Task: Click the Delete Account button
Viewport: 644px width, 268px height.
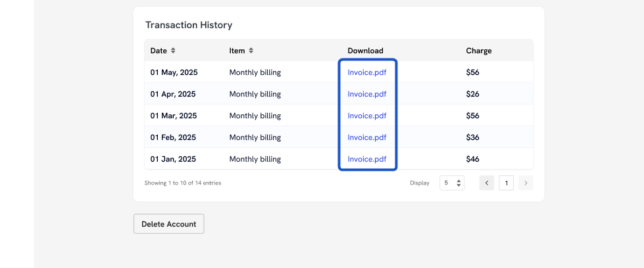Action: click(168, 224)
